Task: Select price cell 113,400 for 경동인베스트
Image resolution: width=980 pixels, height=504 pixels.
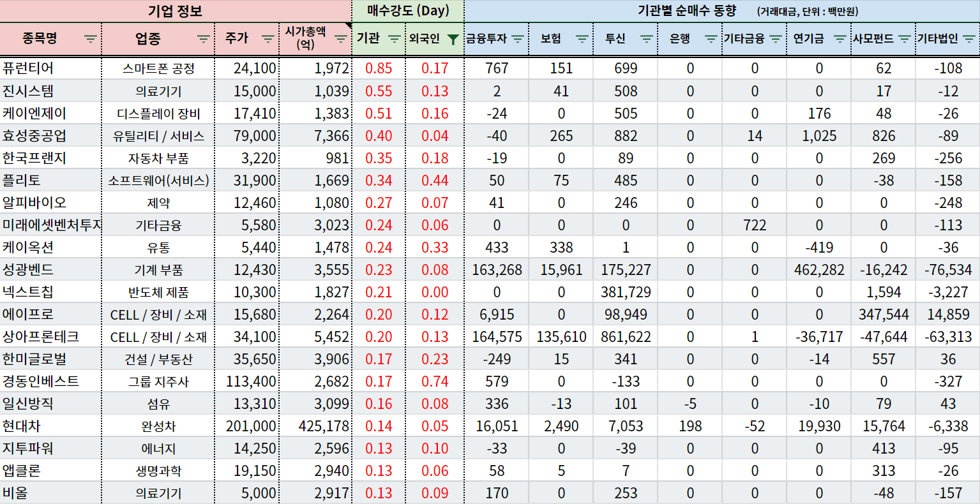Action: click(247, 381)
